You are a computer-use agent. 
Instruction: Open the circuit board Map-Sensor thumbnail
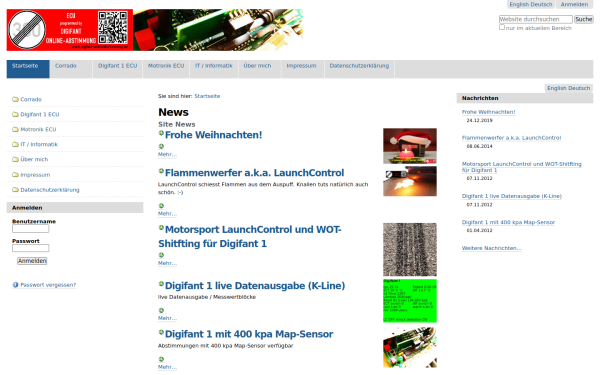coord(410,347)
